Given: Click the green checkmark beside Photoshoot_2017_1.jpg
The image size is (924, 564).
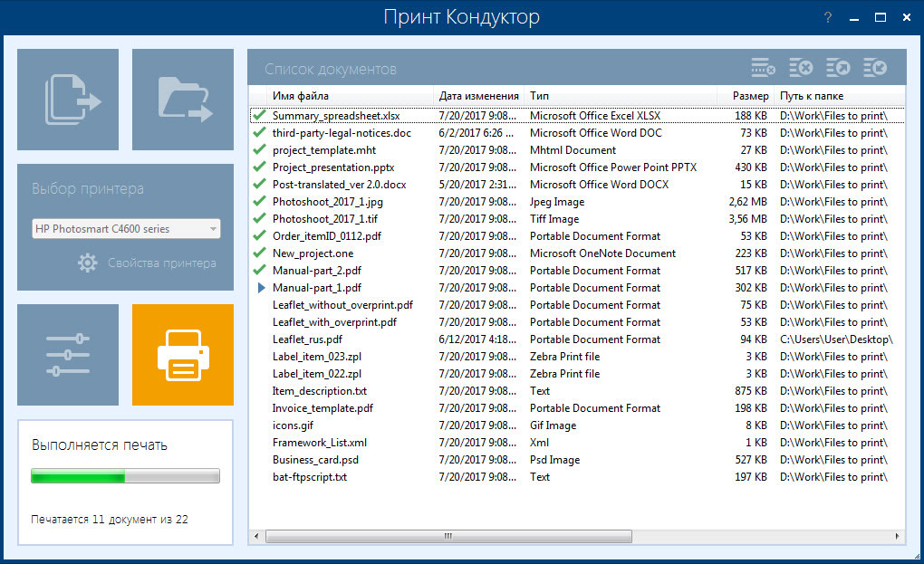Looking at the screenshot, I should click(x=259, y=201).
